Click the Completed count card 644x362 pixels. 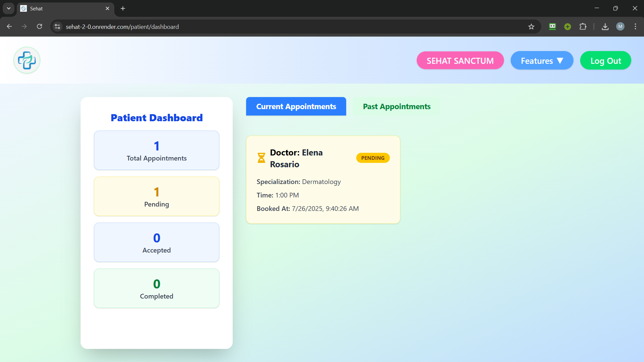click(156, 288)
